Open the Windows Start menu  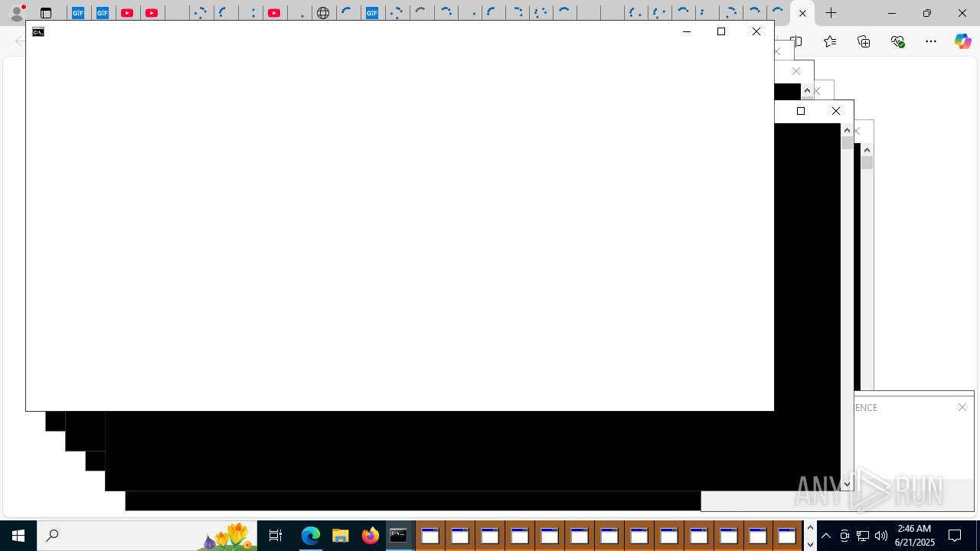(18, 536)
